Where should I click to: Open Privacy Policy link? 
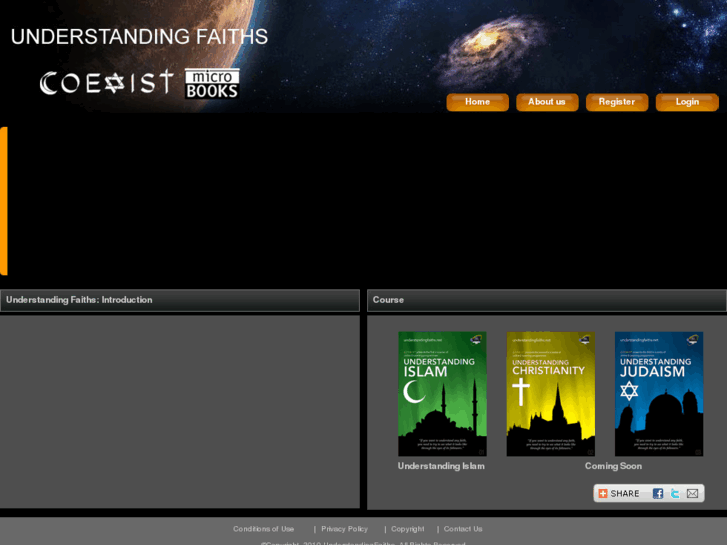(344, 529)
